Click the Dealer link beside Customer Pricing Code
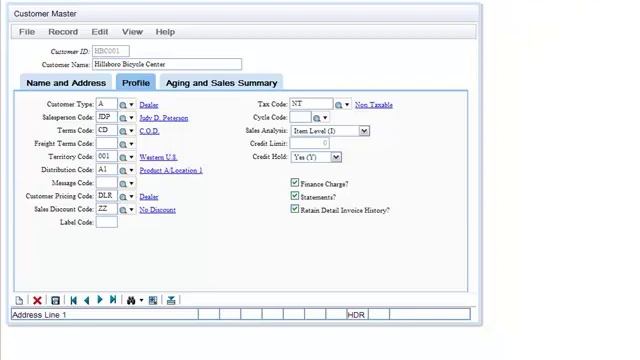The height and width of the screenshot is (360, 640). [x=149, y=197]
